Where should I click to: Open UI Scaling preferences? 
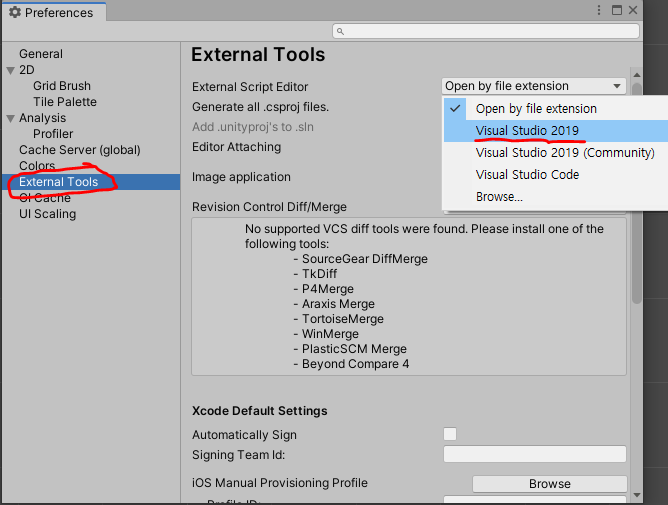(48, 214)
